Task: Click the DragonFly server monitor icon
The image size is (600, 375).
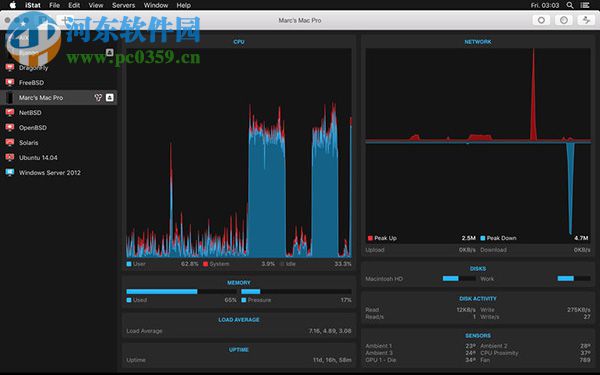Action: 10,68
